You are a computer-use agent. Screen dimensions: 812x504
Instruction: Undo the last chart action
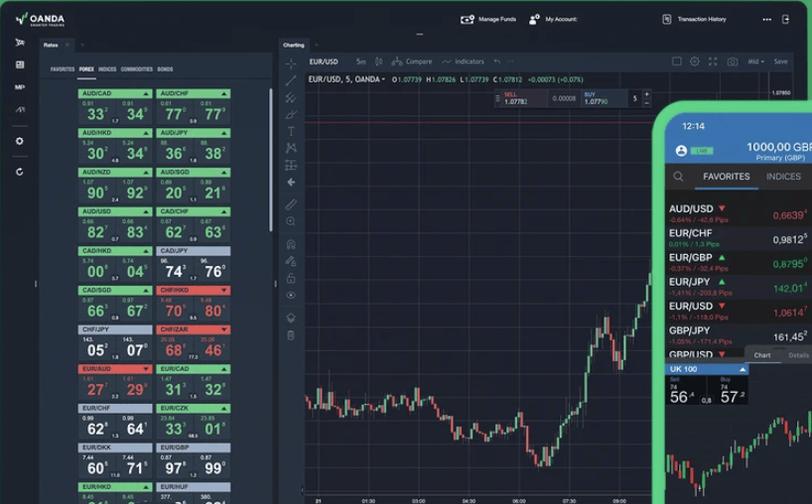coord(497,62)
